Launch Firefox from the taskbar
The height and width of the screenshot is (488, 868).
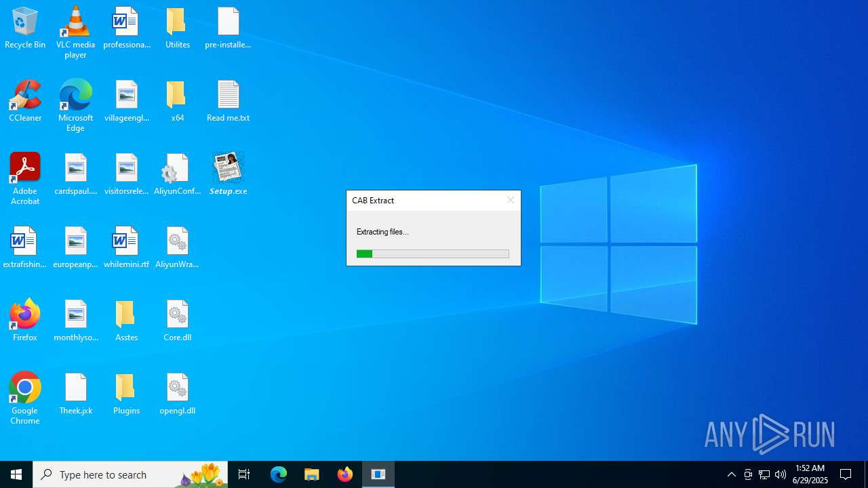pyautogui.click(x=345, y=474)
